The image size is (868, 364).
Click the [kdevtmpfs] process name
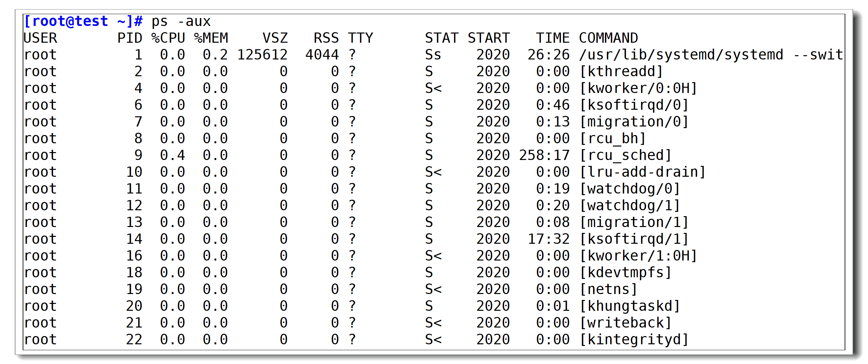(x=625, y=273)
